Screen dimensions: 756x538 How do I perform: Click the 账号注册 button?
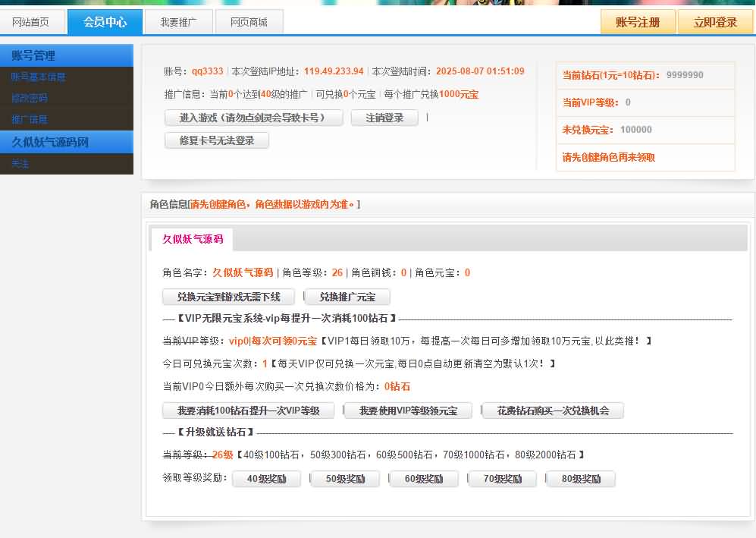click(637, 21)
